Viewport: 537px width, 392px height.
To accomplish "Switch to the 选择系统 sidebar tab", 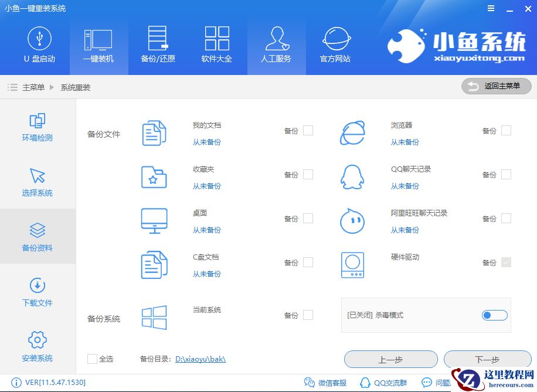I will [x=37, y=182].
